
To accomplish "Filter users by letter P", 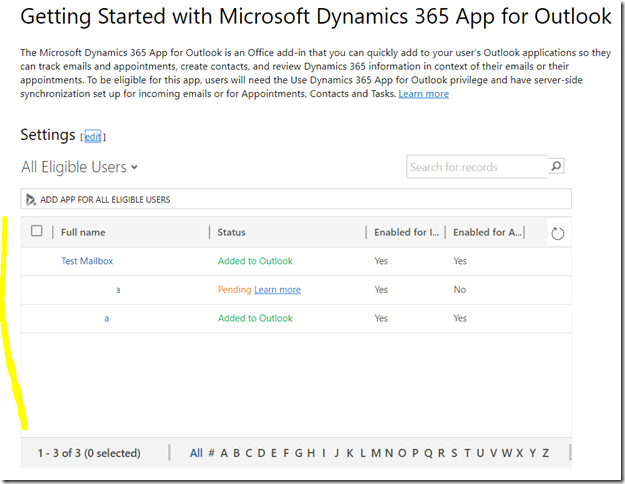I will [x=415, y=453].
